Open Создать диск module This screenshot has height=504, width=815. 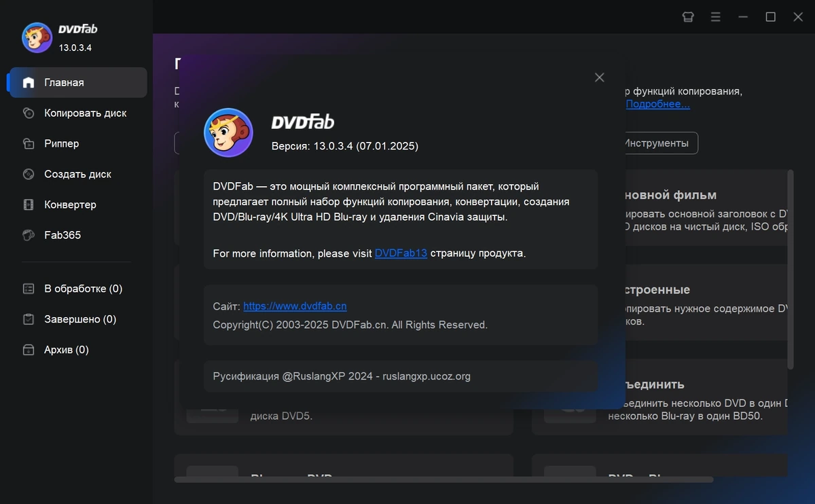pos(77,174)
